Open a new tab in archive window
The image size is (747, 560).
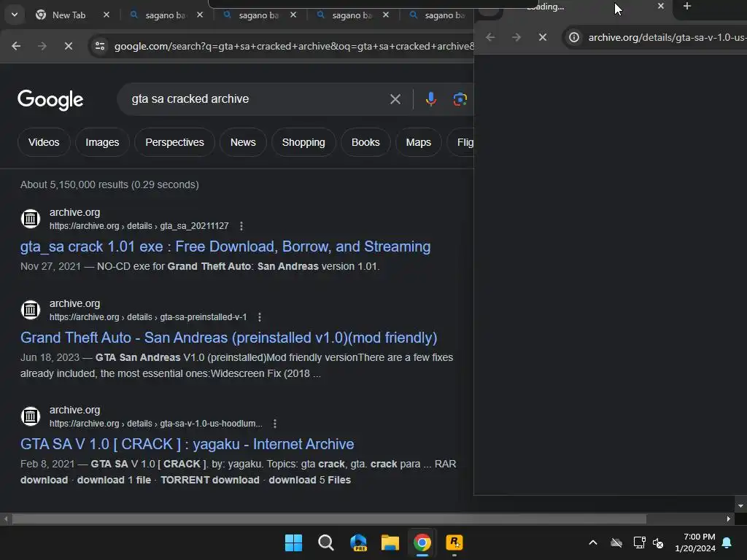(687, 6)
